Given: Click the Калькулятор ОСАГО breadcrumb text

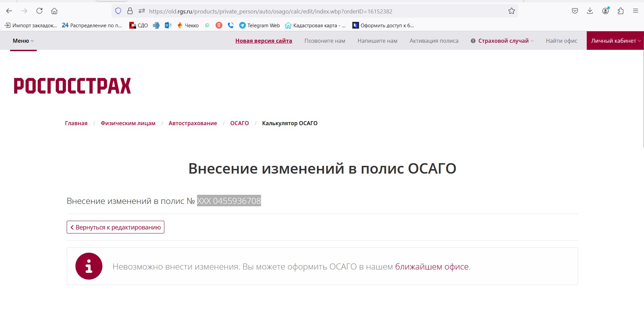Looking at the screenshot, I should click(290, 123).
